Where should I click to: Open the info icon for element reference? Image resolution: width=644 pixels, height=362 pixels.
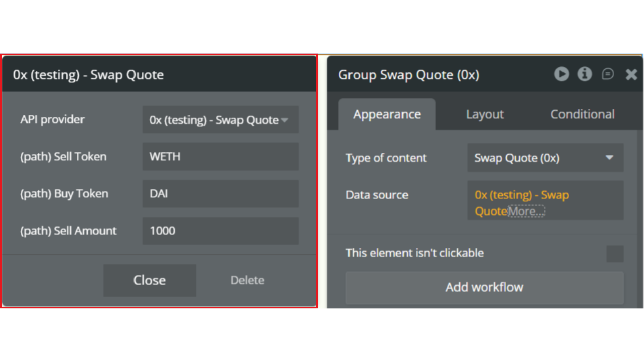[x=585, y=74]
